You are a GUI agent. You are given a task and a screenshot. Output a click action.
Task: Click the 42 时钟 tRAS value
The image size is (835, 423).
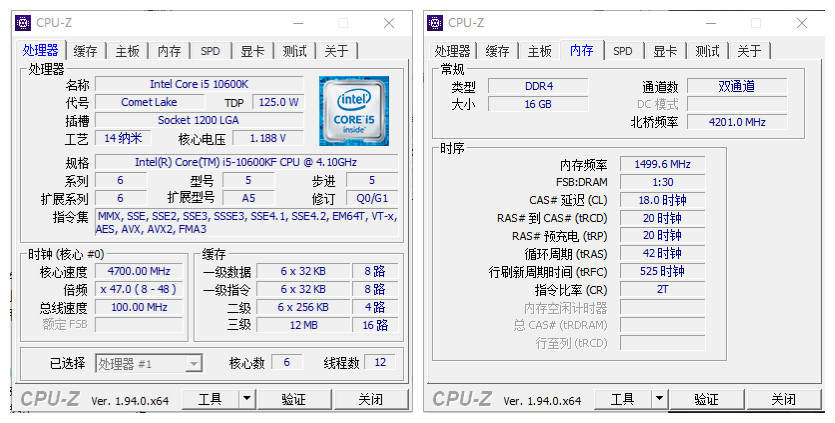tap(662, 254)
